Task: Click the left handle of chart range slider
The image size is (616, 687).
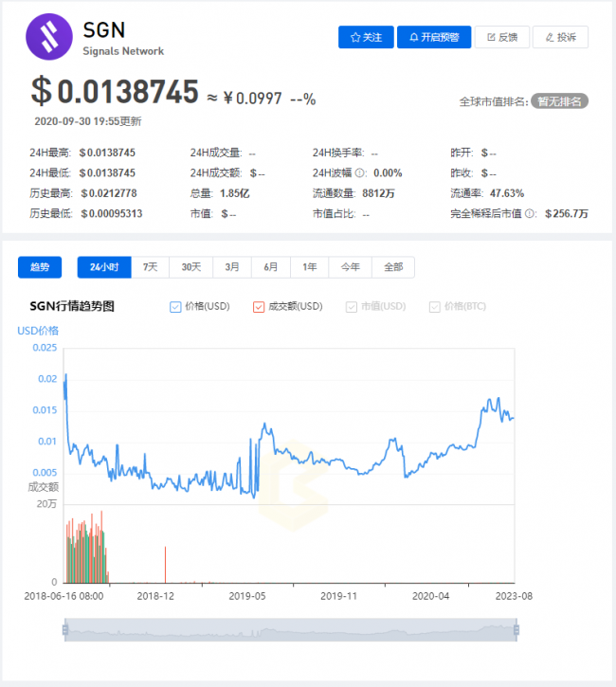Action: (65, 629)
